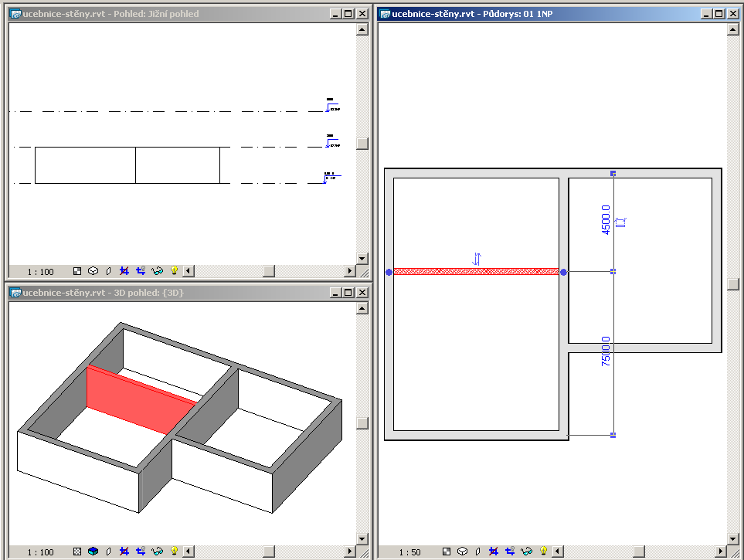Click down scroll arrow in 3D pohled window
This screenshot has width=744, height=560.
pos(362,539)
